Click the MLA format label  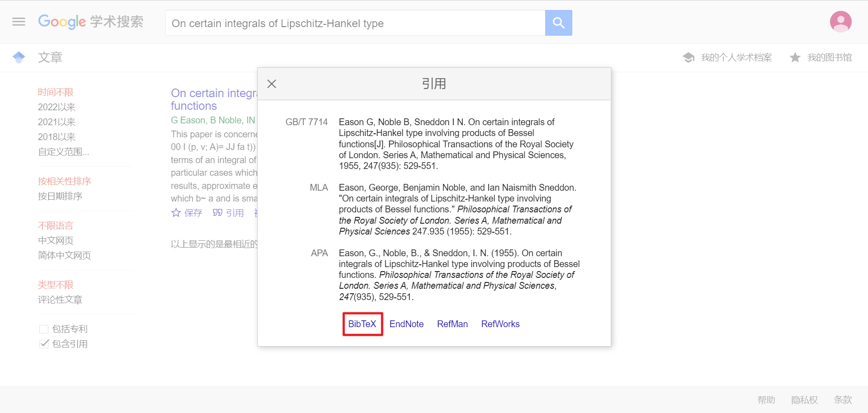pyautogui.click(x=319, y=188)
